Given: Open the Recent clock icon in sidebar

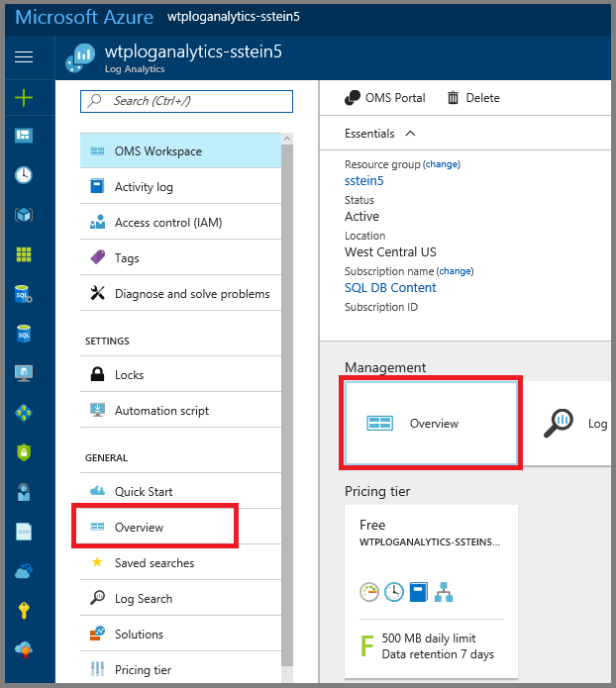Looking at the screenshot, I should (x=24, y=175).
